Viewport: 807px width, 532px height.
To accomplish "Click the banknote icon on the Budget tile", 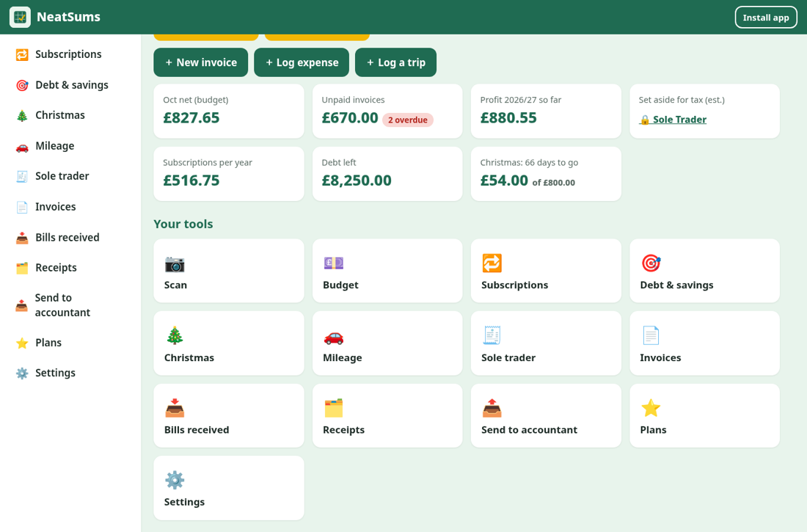I will click(x=334, y=263).
